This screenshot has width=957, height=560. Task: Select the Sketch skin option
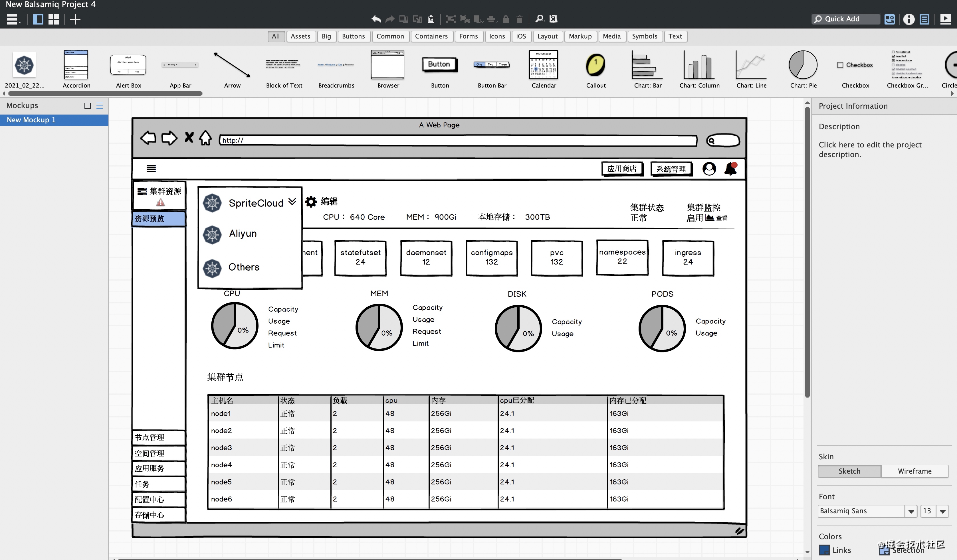pos(849,471)
